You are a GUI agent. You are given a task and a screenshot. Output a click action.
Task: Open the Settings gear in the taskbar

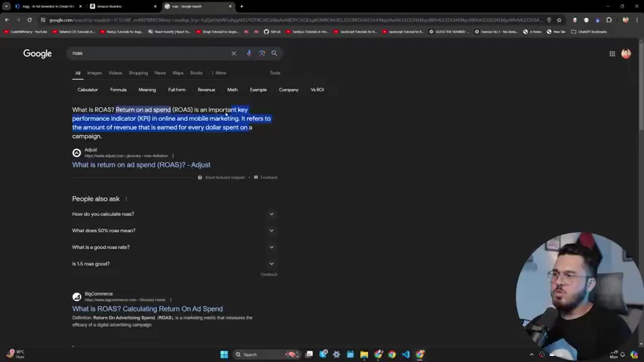(336, 354)
